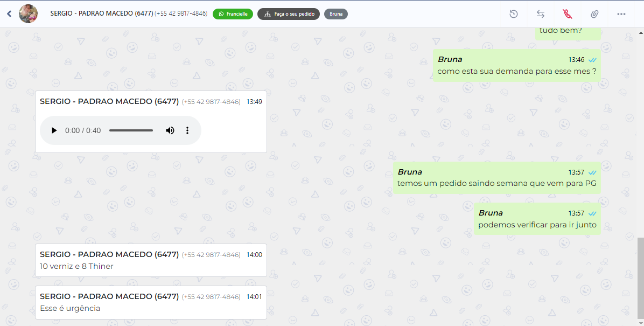
Task: Click the red end-call phone icon
Action: tap(567, 14)
